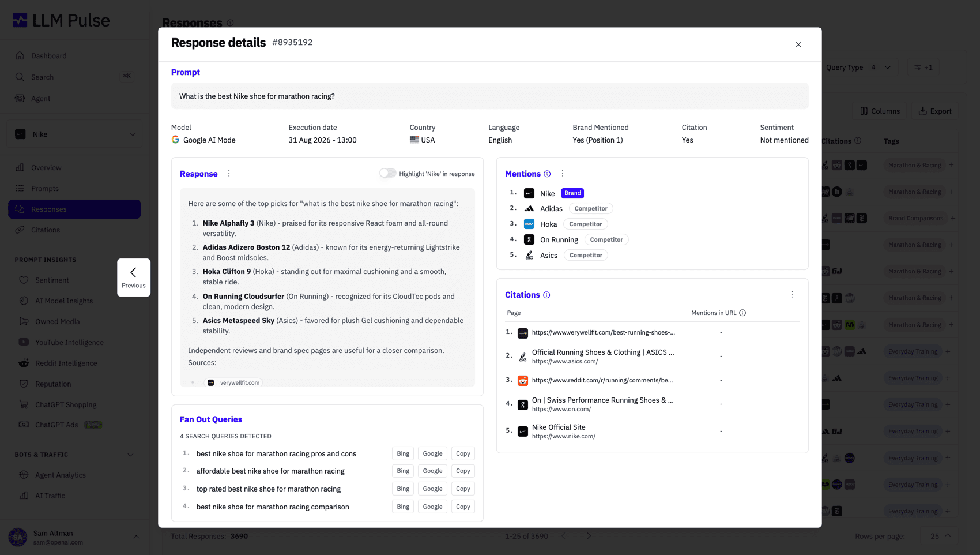Open Citations section three-dot menu
The width and height of the screenshot is (980, 555).
click(793, 294)
